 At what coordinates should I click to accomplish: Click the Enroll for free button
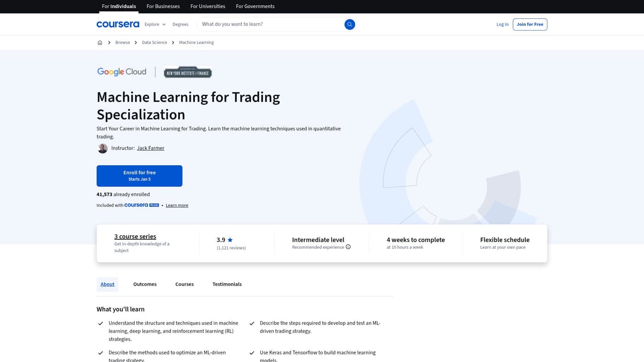pos(140,176)
